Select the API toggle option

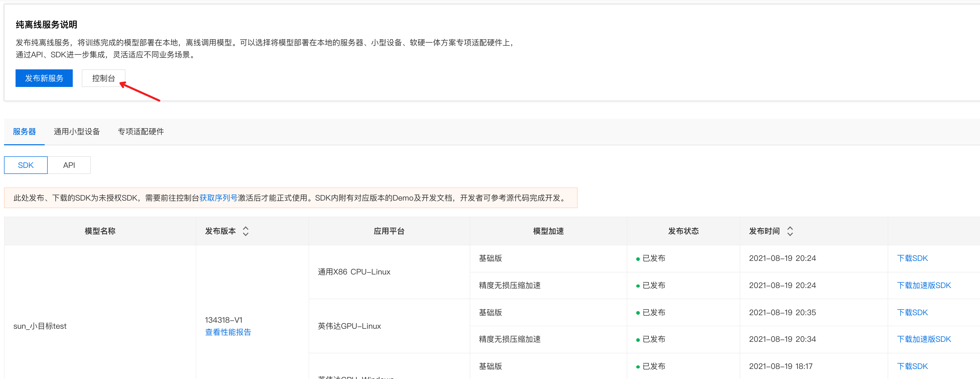(x=69, y=165)
